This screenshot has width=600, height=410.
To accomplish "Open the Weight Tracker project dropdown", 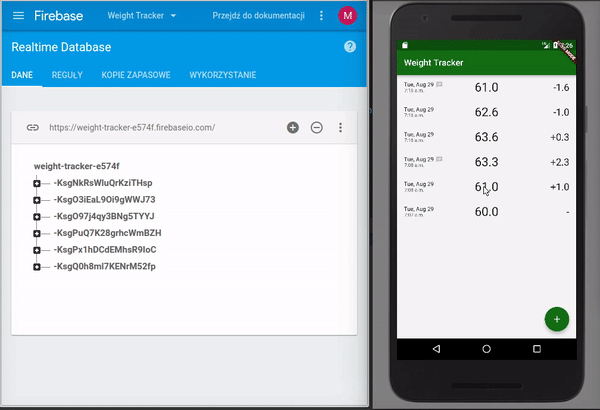I will 142,16.
